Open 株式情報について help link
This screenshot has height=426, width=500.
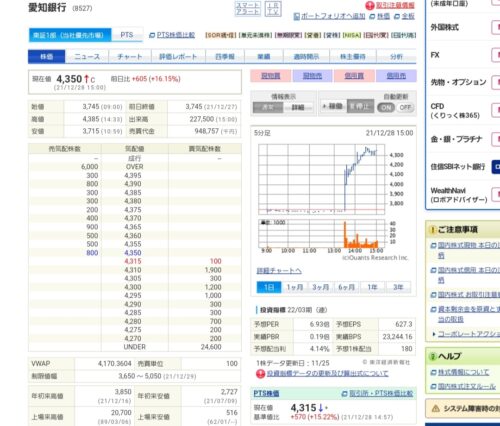(x=463, y=372)
